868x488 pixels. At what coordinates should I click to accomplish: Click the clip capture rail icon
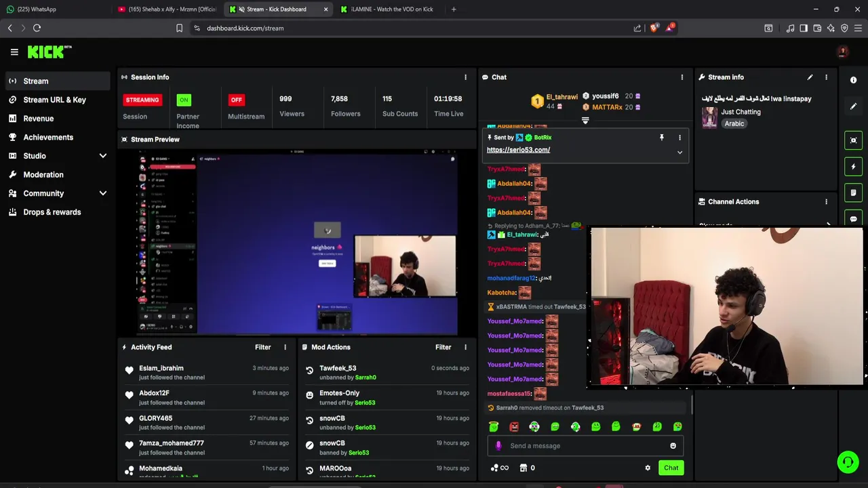tap(853, 140)
